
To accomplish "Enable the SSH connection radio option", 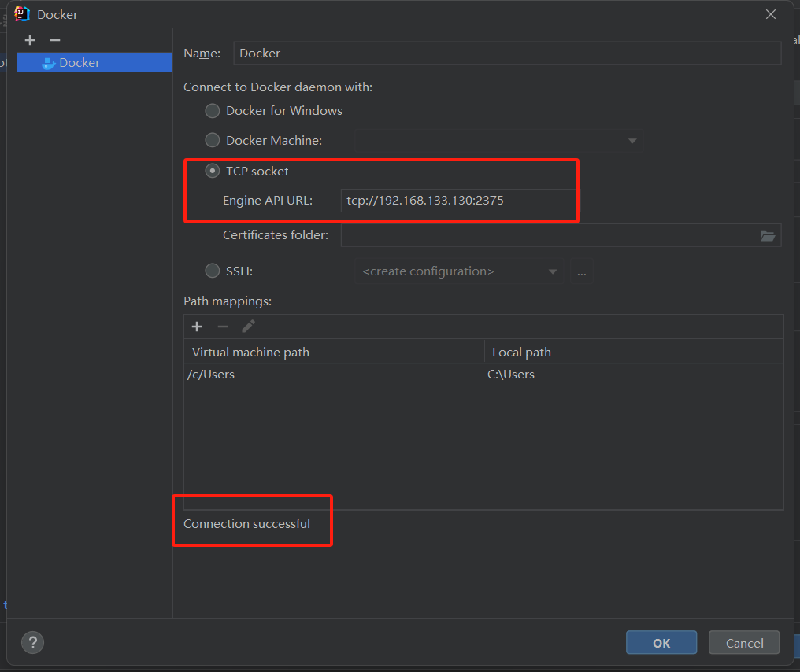I will pyautogui.click(x=213, y=271).
